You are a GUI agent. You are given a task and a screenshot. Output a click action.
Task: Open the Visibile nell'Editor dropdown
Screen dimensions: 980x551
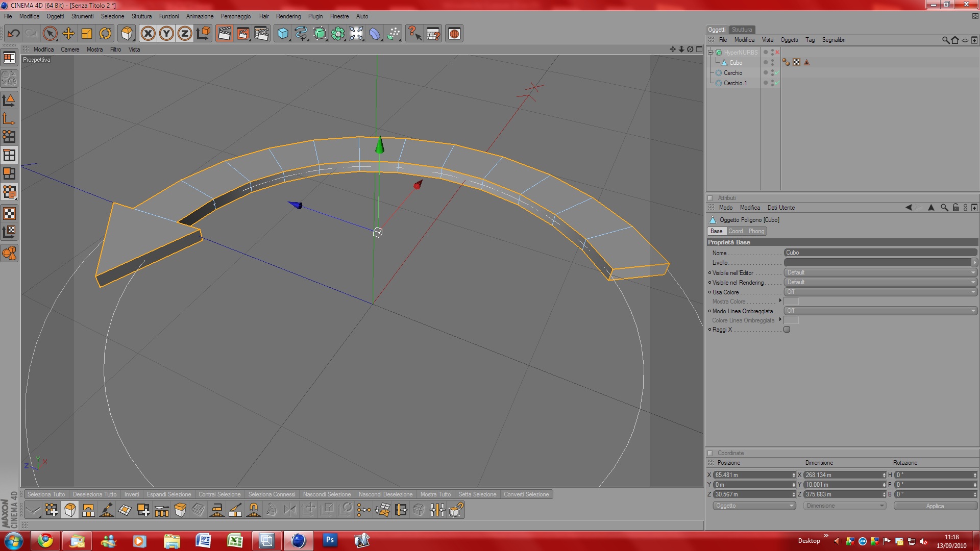pyautogui.click(x=880, y=272)
